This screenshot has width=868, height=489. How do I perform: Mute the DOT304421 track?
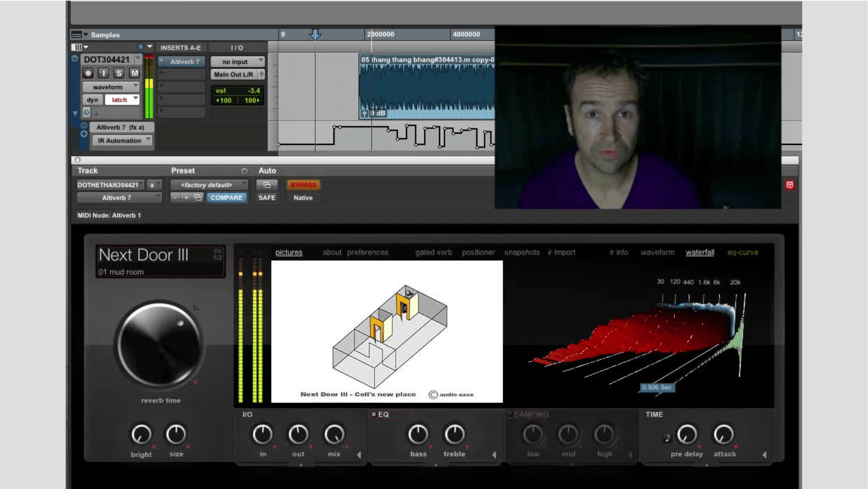[134, 73]
